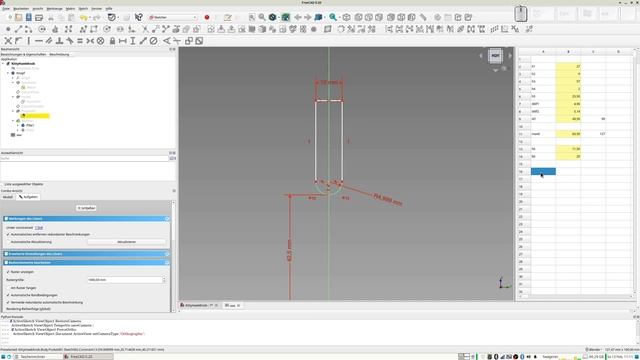Apply the block constraint tool
Image resolution: width=640 pixels, height=360 pixels.
100,41
